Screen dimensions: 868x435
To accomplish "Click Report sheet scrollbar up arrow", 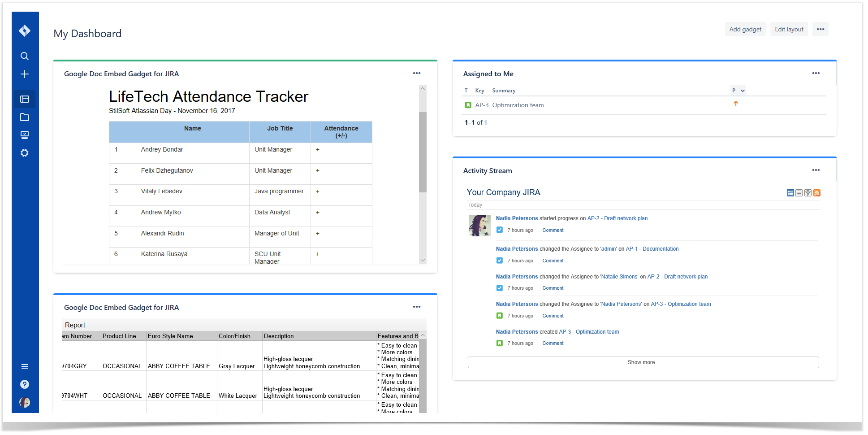I will pyautogui.click(x=423, y=335).
